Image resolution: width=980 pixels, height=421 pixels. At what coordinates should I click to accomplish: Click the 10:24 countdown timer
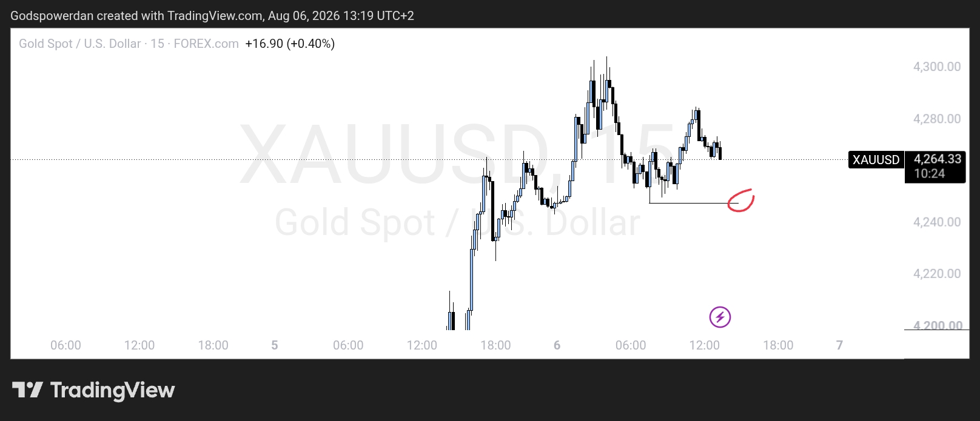click(929, 174)
